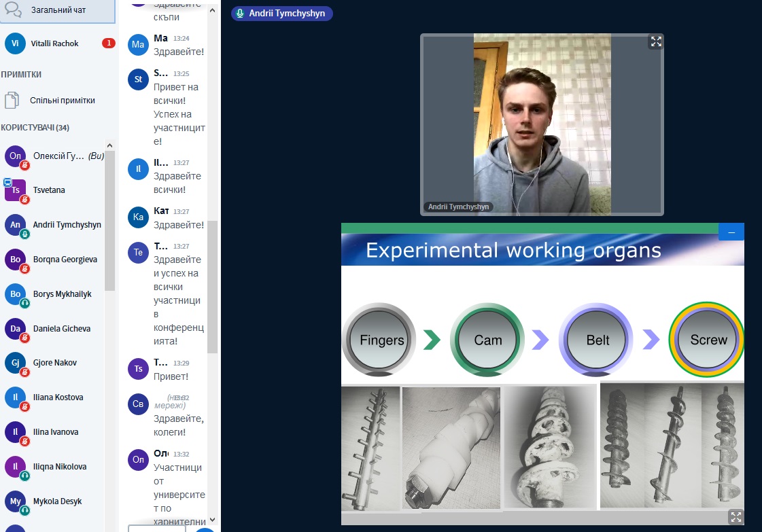Viewport: 762px width, 532px height.
Task: Select user Borqna Georgieva in list
Action: (x=65, y=260)
